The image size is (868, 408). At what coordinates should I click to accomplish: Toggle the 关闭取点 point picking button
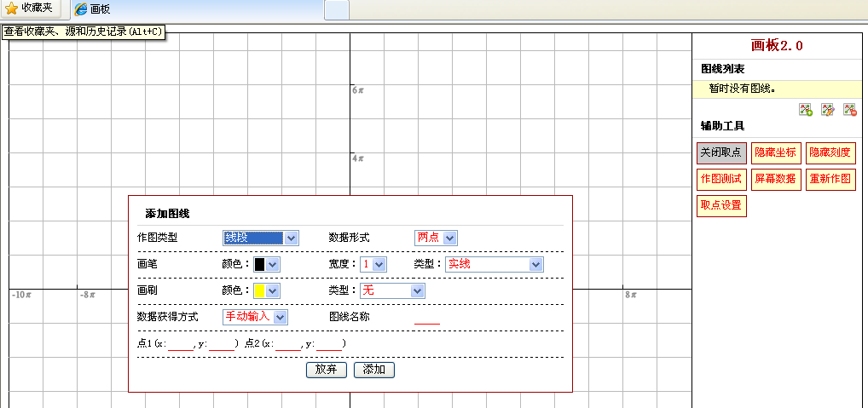pos(720,152)
